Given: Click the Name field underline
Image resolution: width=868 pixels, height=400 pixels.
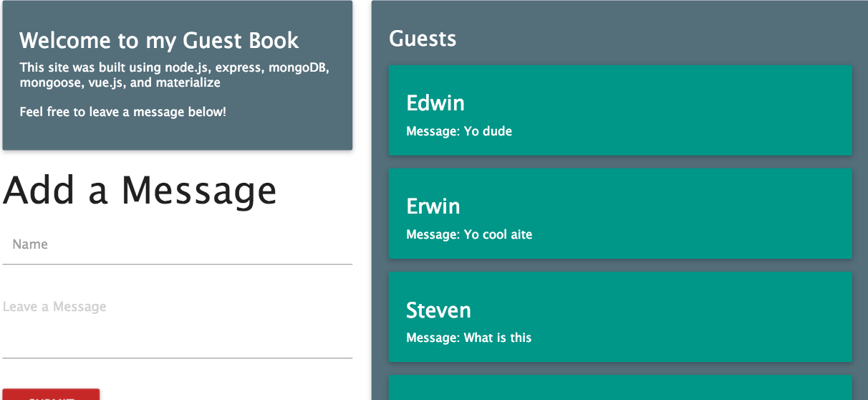Looking at the screenshot, I should click(x=177, y=264).
